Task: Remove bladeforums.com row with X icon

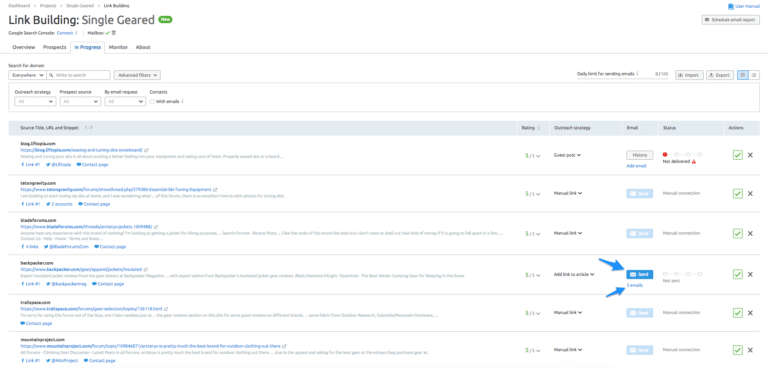Action: point(750,233)
